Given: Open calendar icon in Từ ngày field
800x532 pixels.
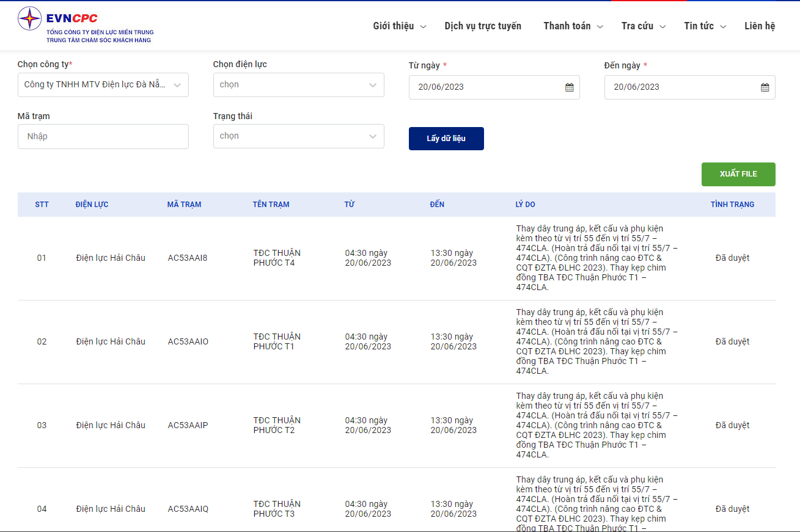Looking at the screenshot, I should [569, 87].
